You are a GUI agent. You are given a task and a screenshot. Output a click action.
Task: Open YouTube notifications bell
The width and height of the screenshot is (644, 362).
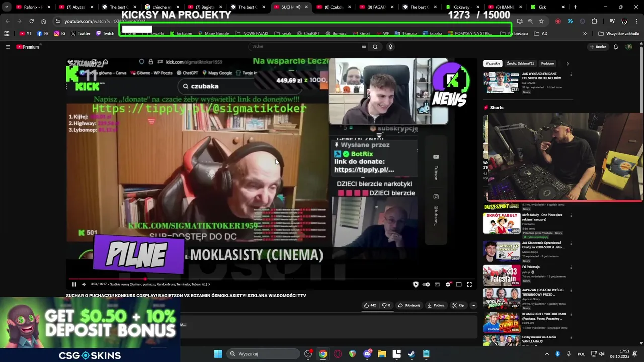[x=616, y=47]
